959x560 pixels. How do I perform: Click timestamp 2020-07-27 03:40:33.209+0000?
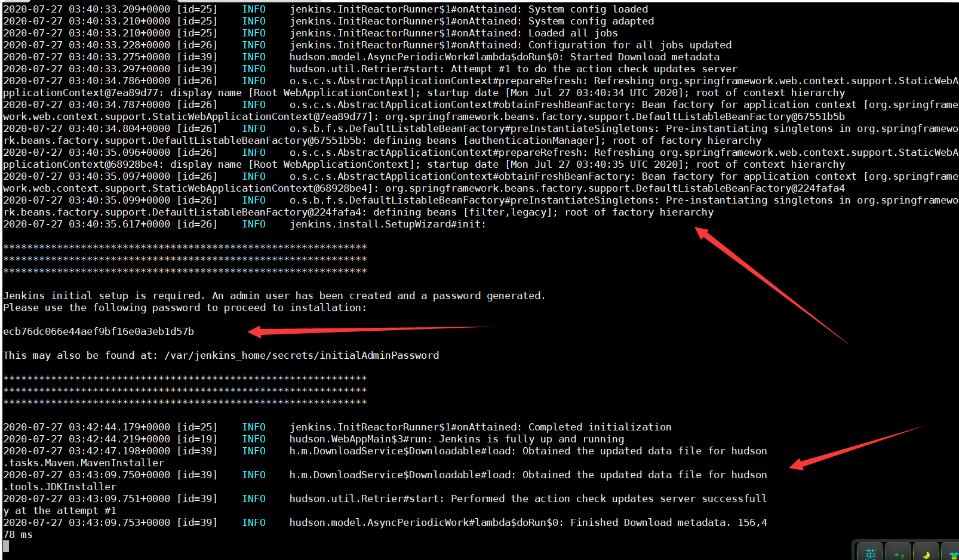point(87,9)
